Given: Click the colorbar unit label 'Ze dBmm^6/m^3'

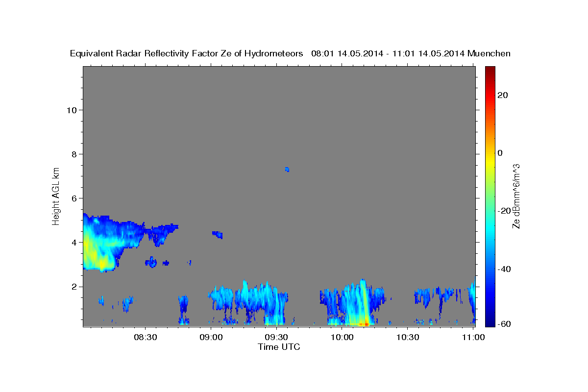Looking at the screenshot, I should point(516,196).
